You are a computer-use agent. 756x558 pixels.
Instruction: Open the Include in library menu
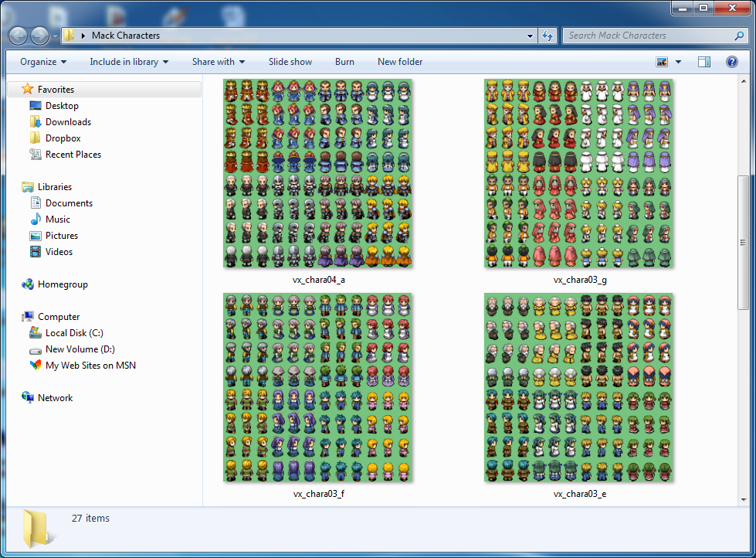coord(129,62)
